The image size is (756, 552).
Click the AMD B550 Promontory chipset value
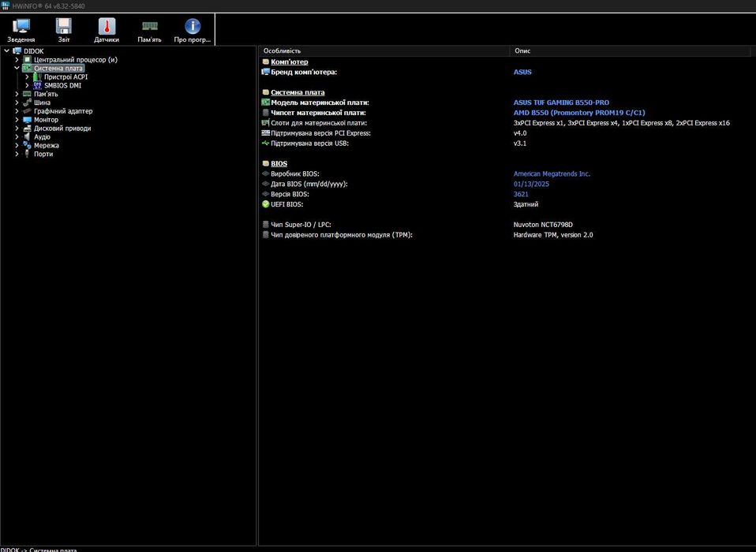point(579,113)
